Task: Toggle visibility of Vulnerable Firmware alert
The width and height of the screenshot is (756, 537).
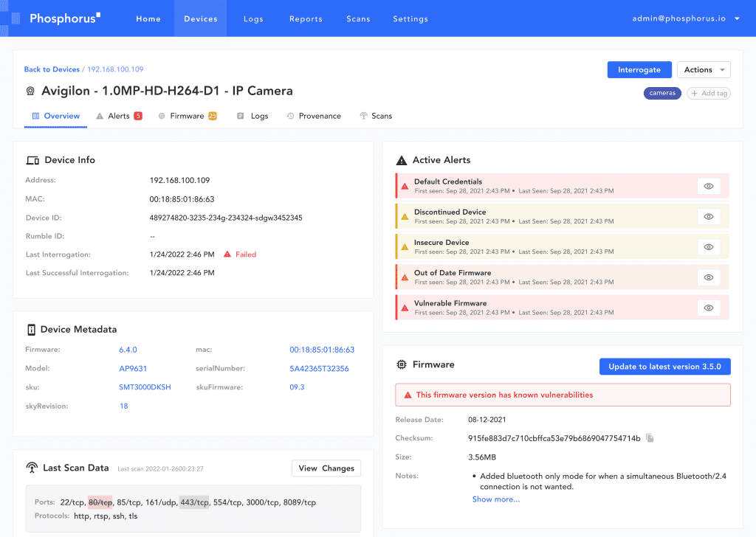Action: coord(708,308)
